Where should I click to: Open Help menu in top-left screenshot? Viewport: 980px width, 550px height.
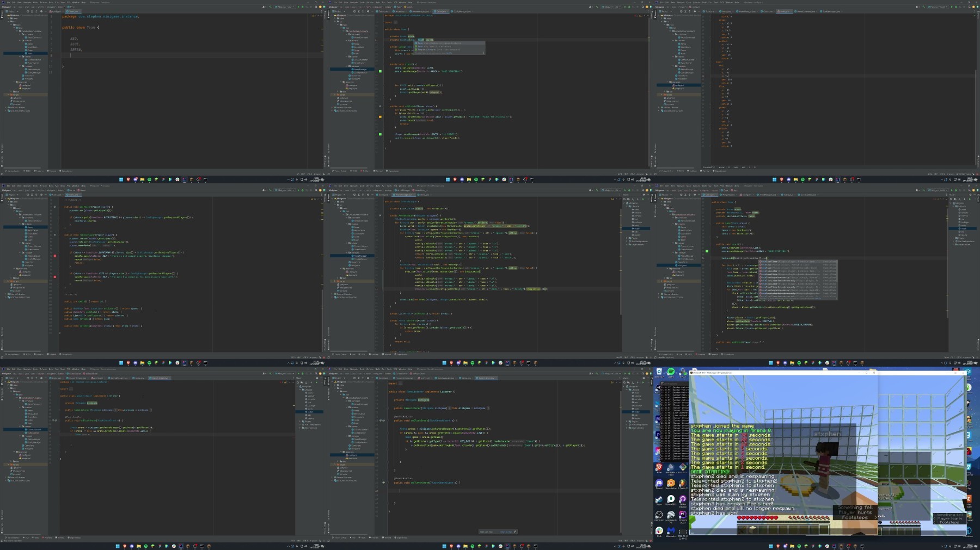pyautogui.click(x=83, y=2)
